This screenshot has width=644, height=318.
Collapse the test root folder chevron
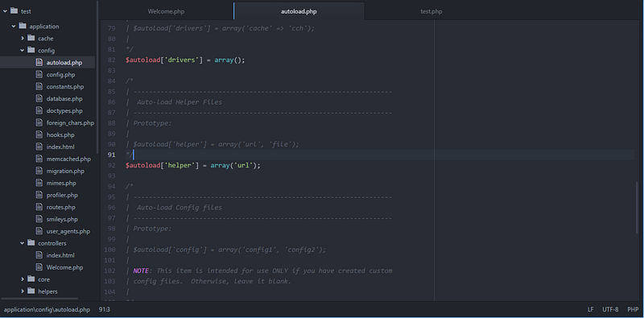(5, 11)
